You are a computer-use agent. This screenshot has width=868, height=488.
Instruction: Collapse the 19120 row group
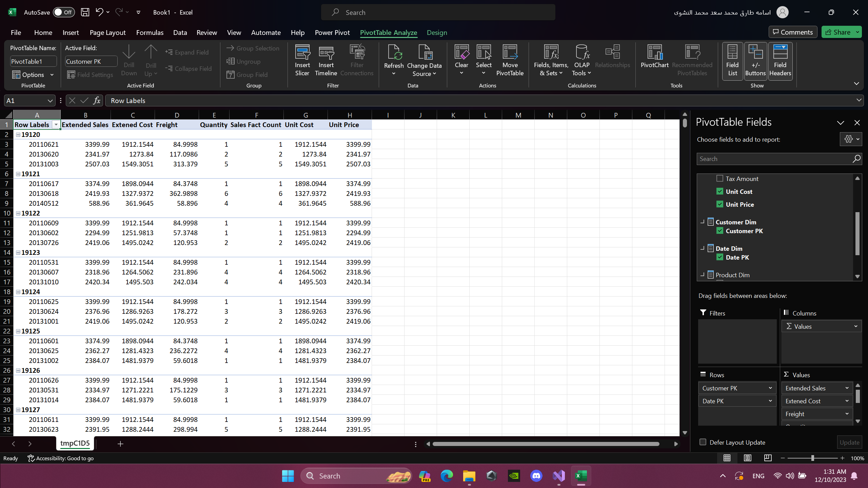(18, 134)
